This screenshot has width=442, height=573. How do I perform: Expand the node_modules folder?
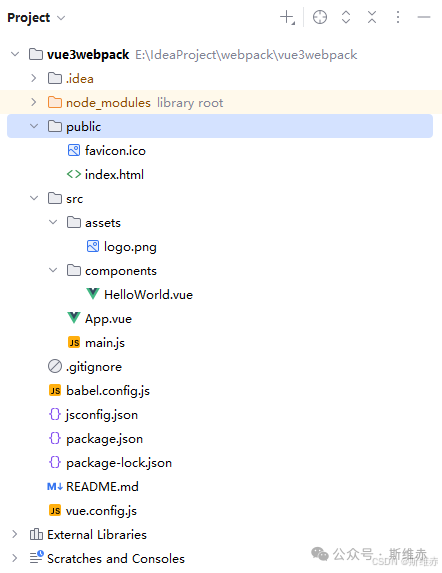(34, 102)
